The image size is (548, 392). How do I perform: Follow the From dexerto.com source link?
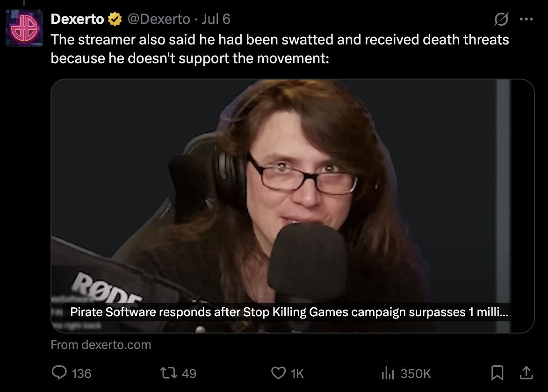point(101,345)
